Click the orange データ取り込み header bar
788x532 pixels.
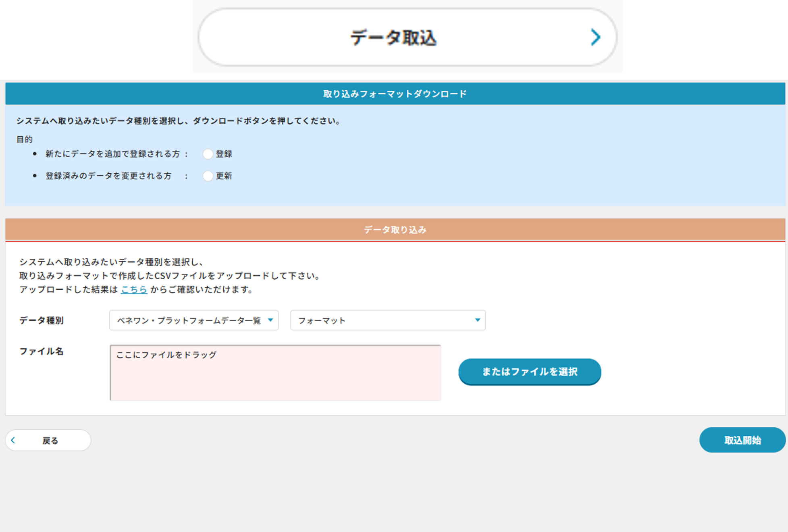coord(395,230)
